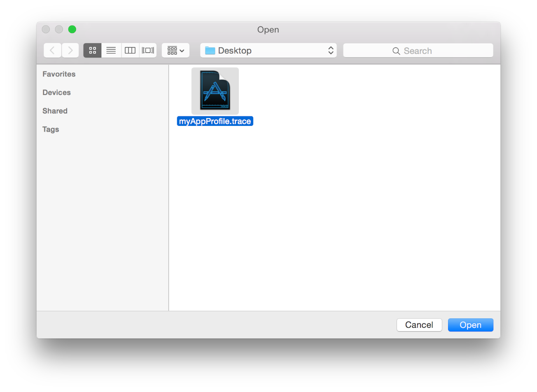Click the Desktop folder icon in the location bar
The height and width of the screenshot is (392, 537).
[x=210, y=51]
